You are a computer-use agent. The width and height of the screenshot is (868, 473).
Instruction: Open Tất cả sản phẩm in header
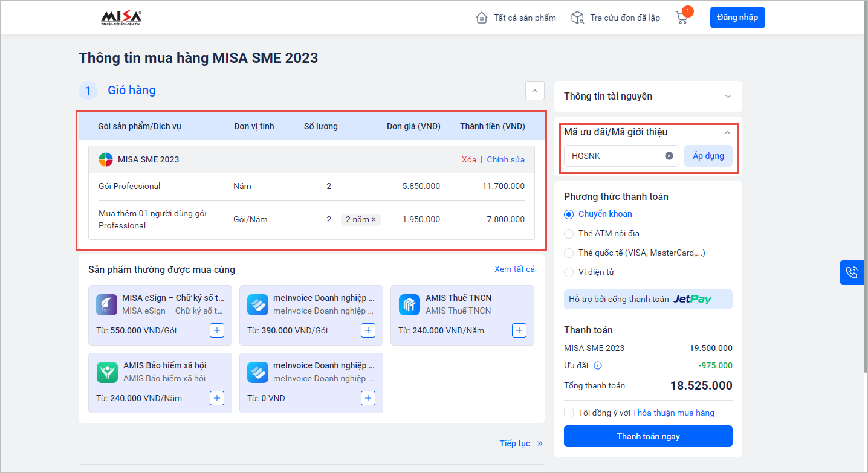coord(516,18)
